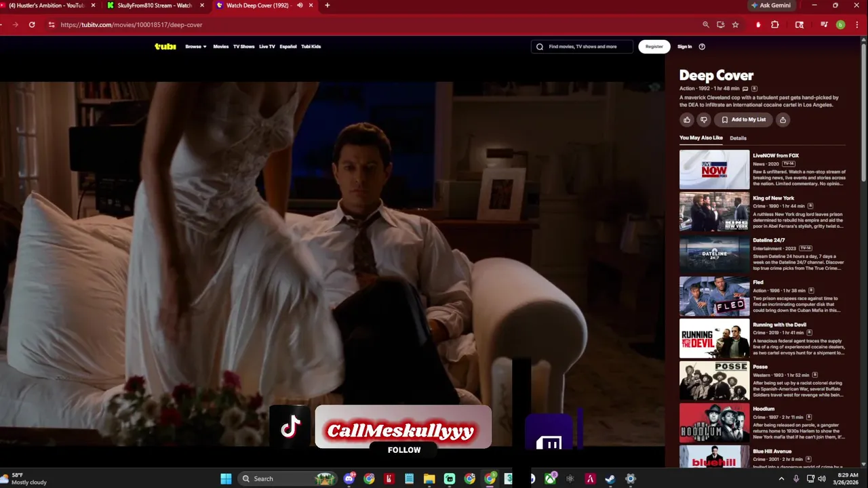
Task: Open the King of New York thumbnail
Action: point(714,211)
